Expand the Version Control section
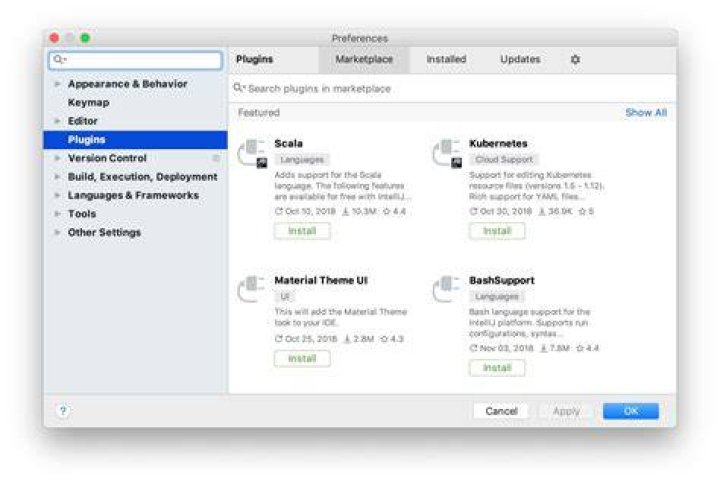The height and width of the screenshot is (485, 720). coord(57,158)
